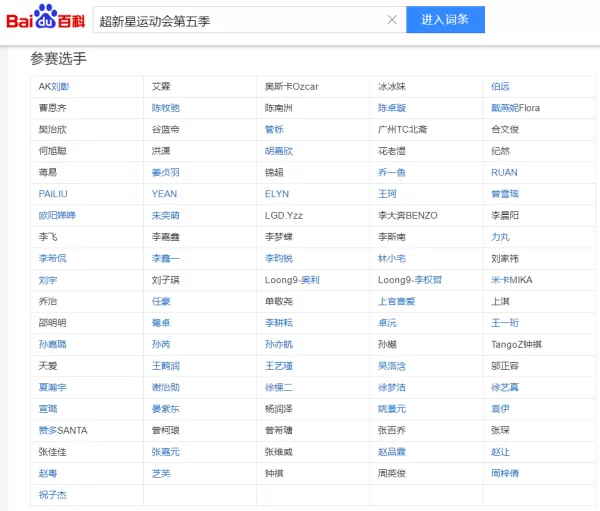
Task: Open the 戴燕妮 link before Flora
Action: 505,108
